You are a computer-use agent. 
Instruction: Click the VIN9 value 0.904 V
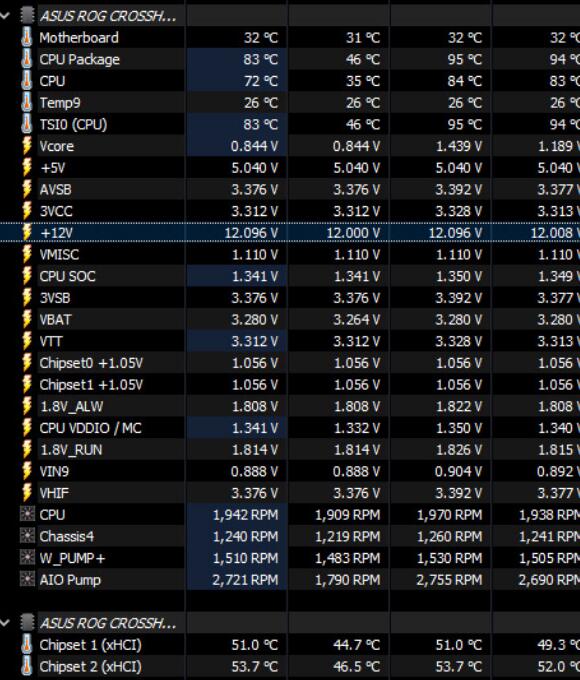click(459, 471)
